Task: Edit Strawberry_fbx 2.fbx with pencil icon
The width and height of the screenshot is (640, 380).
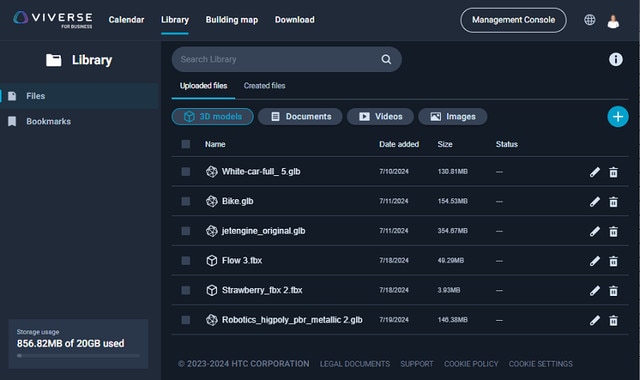Action: click(x=595, y=291)
